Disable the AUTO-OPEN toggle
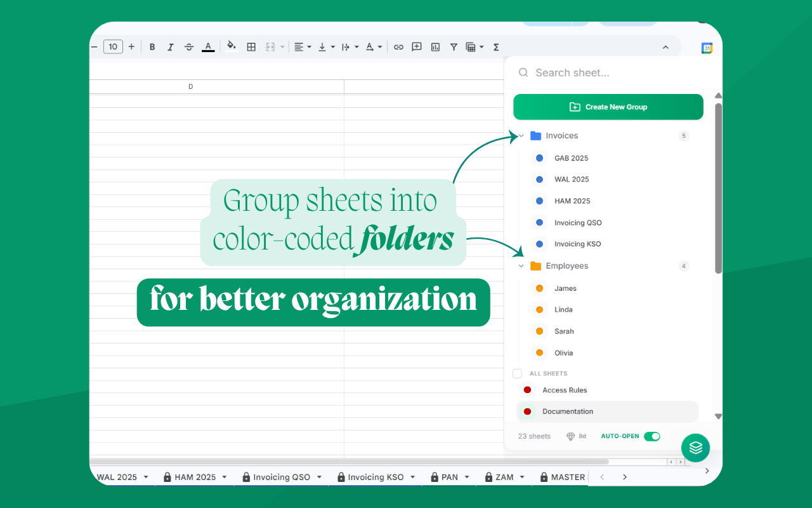This screenshot has height=508, width=812. click(652, 436)
